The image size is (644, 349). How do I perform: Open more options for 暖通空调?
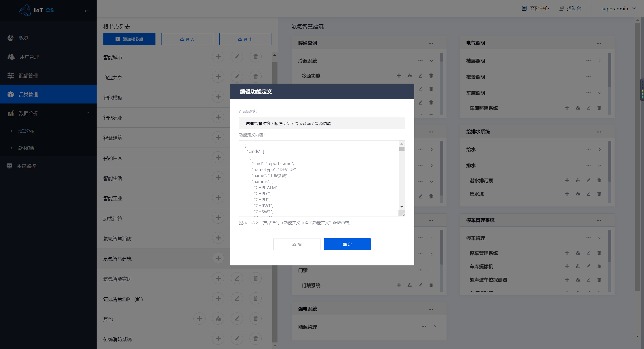click(430, 43)
